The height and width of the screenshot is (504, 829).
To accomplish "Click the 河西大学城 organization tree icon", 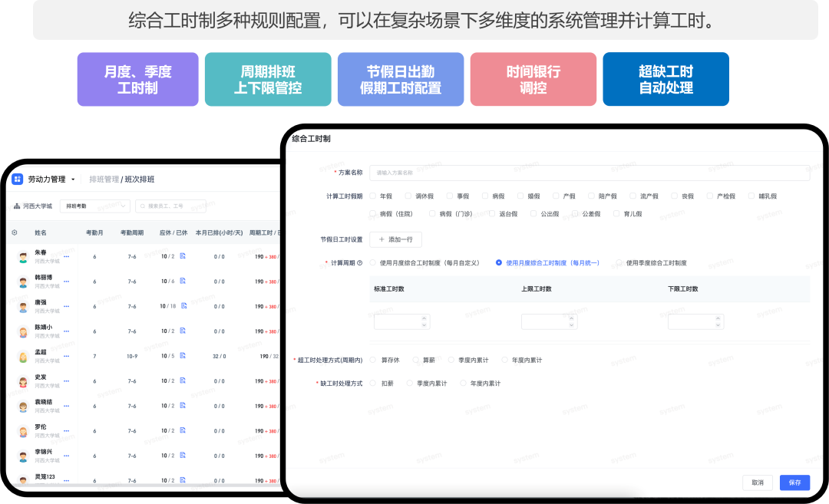I will tap(17, 206).
